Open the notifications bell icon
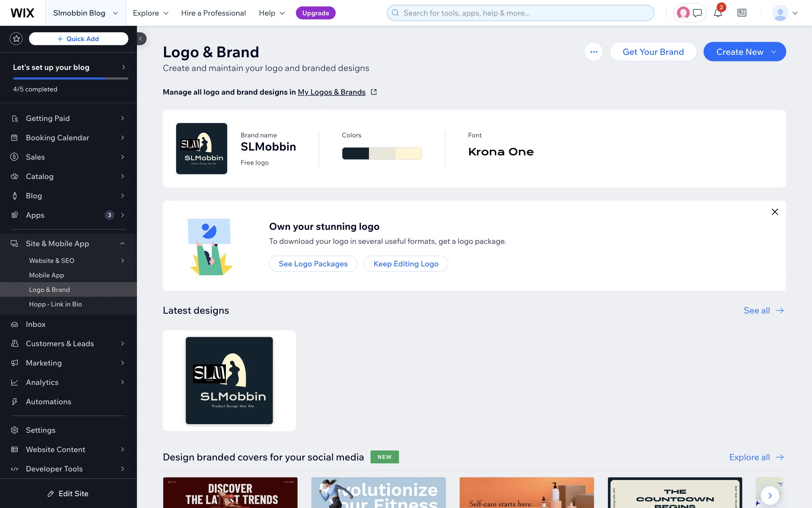The width and height of the screenshot is (812, 508). [x=718, y=13]
